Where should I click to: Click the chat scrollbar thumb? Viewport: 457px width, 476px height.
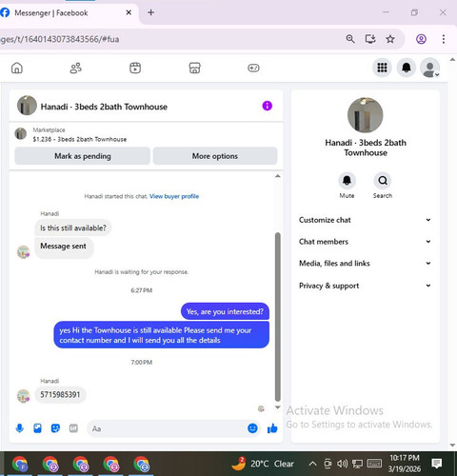(x=278, y=317)
